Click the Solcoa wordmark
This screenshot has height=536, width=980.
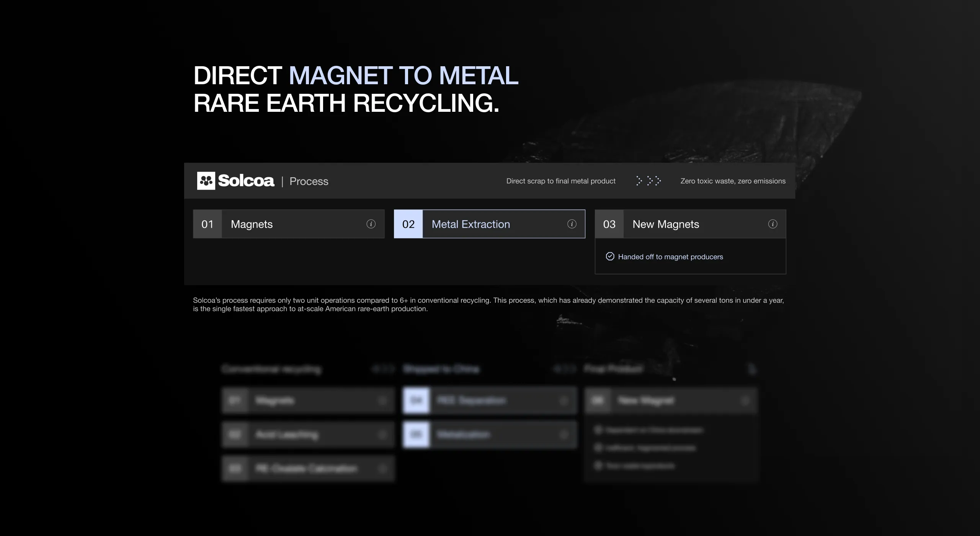point(246,181)
